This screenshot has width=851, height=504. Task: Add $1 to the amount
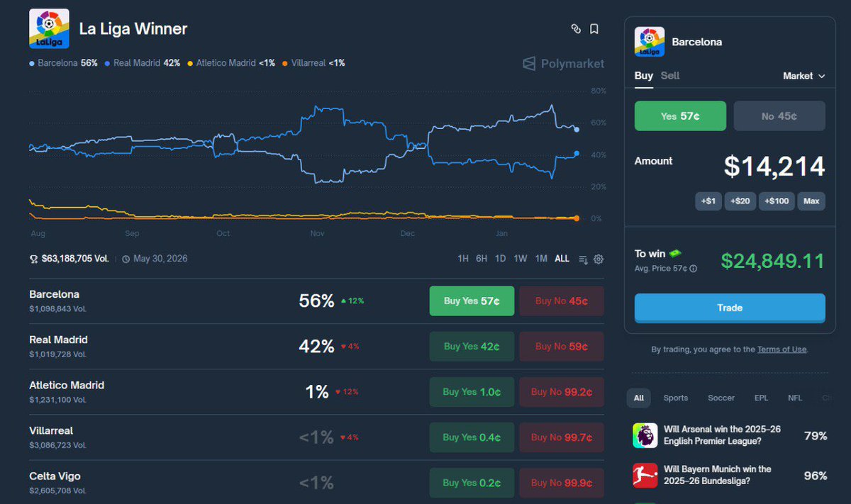click(x=708, y=201)
